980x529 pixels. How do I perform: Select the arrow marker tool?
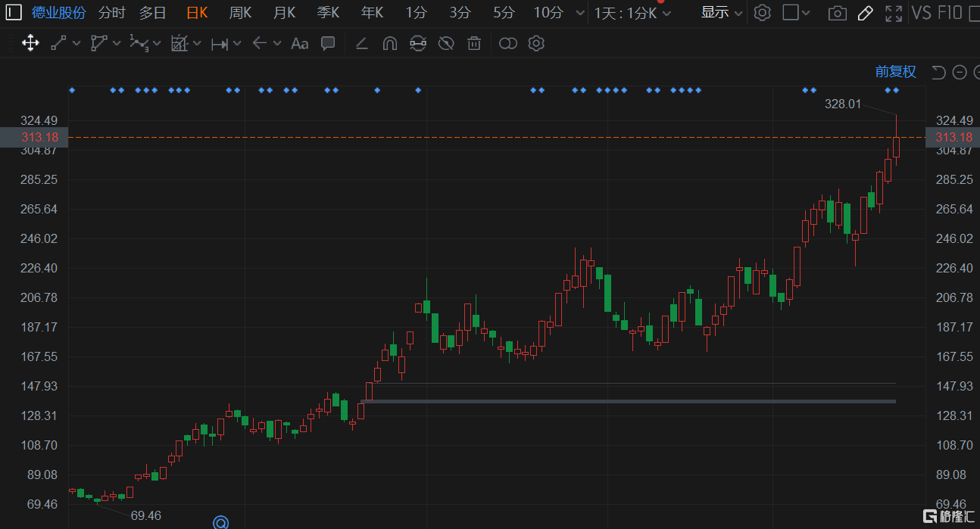point(260,43)
